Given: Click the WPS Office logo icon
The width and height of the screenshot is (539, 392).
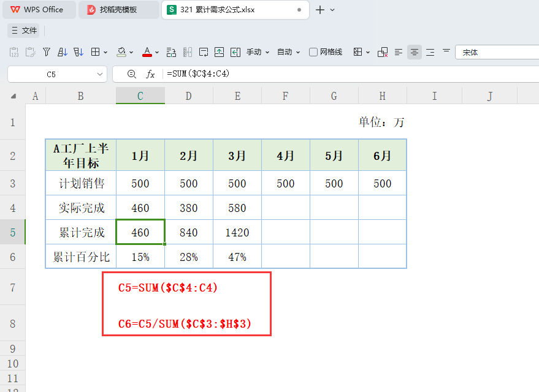Looking at the screenshot, I should pos(15,10).
